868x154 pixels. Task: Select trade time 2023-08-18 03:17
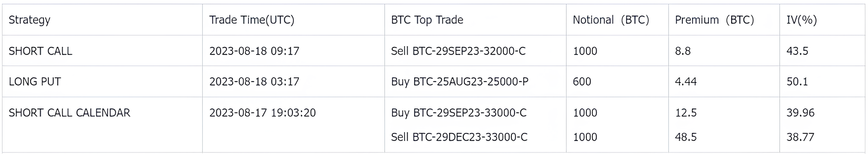coord(254,82)
